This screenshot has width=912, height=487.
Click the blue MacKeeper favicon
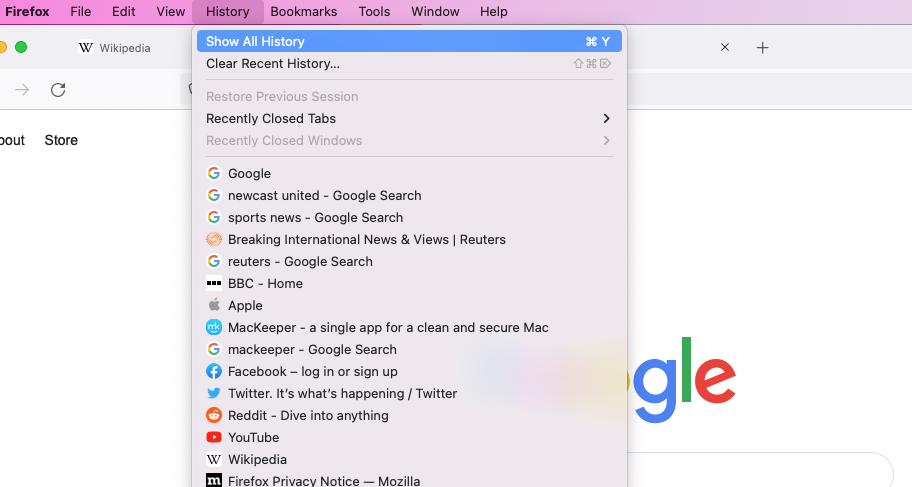point(214,328)
